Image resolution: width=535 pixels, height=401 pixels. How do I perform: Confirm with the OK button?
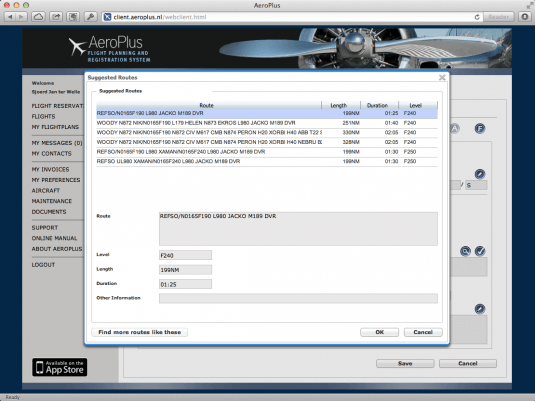[x=379, y=332]
